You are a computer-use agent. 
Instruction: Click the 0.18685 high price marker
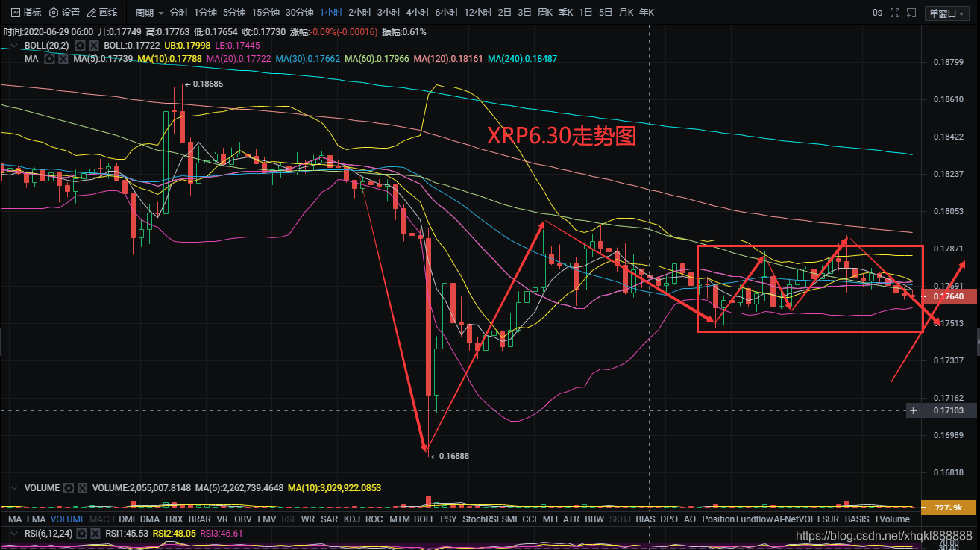click(204, 84)
